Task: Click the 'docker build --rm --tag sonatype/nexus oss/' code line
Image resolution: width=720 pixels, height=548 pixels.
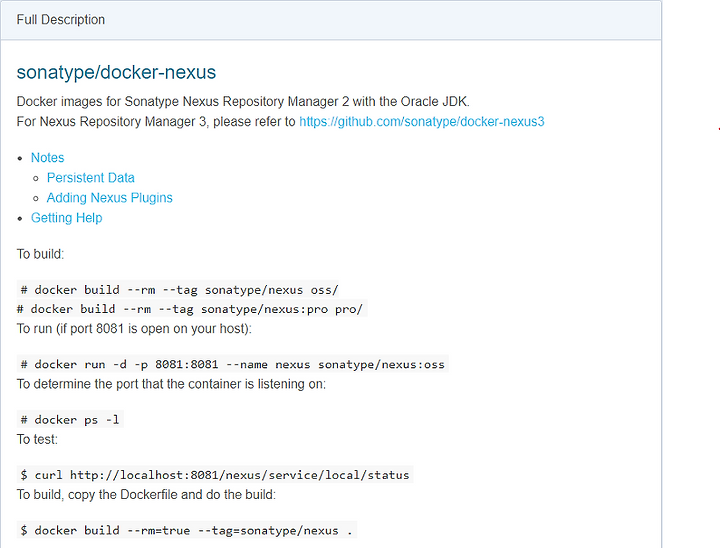Action: (x=179, y=290)
